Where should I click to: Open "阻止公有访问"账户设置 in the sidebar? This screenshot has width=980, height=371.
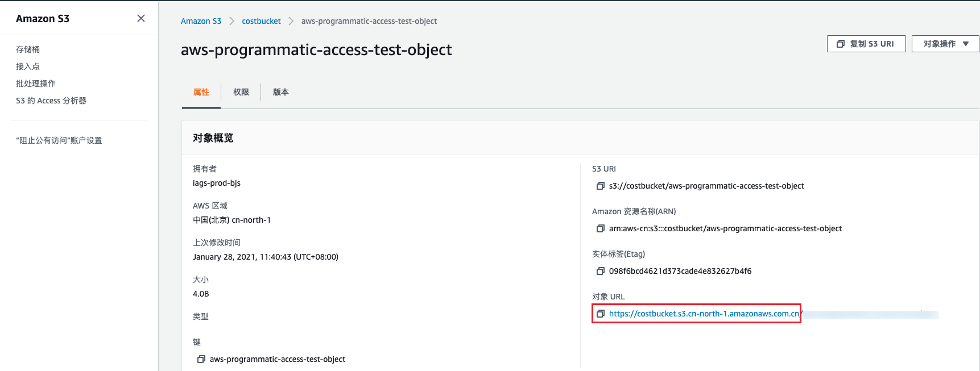click(59, 140)
